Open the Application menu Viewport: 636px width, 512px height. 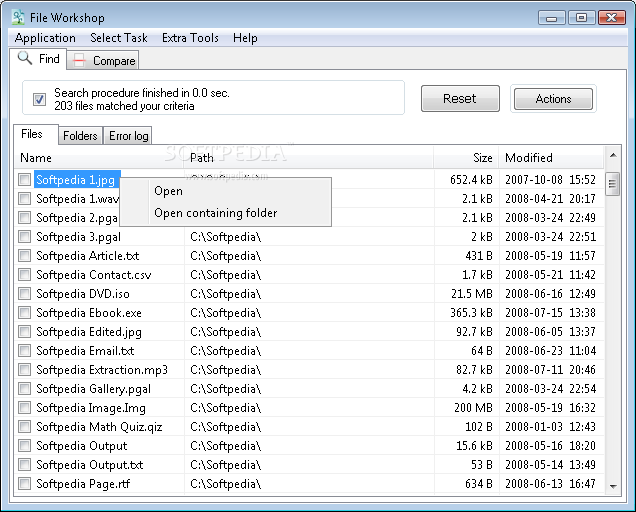tap(45, 38)
